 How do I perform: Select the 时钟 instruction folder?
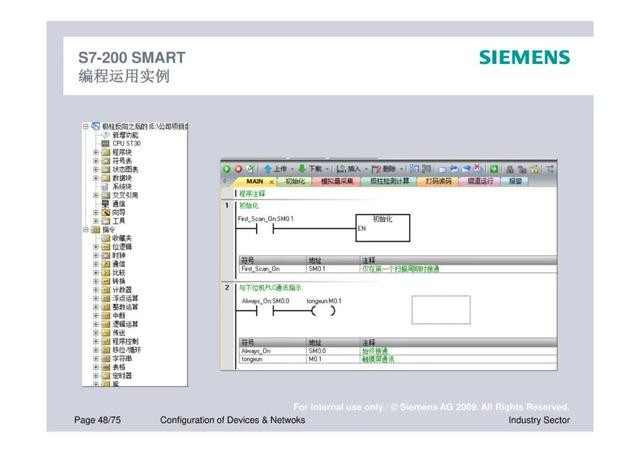(119, 255)
